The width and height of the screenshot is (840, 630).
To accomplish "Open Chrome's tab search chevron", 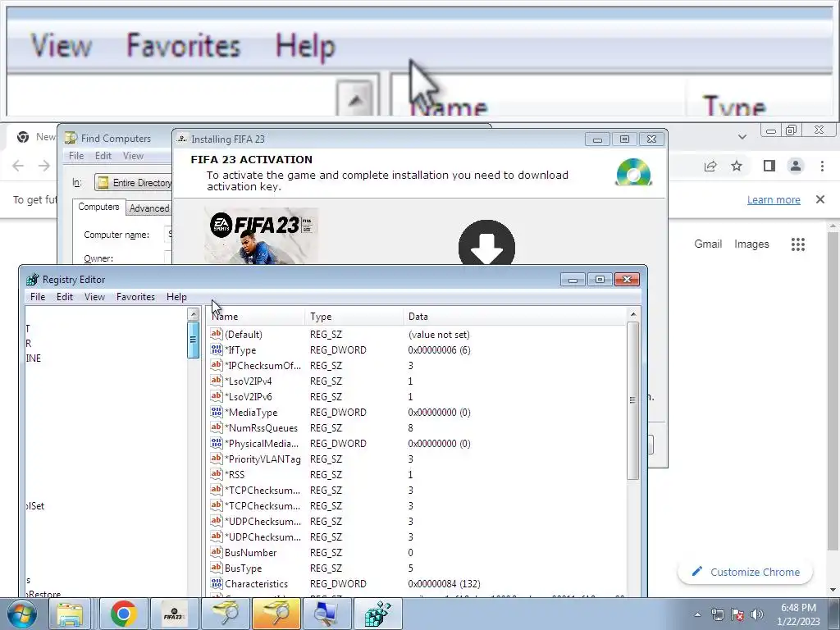I will 742,137.
